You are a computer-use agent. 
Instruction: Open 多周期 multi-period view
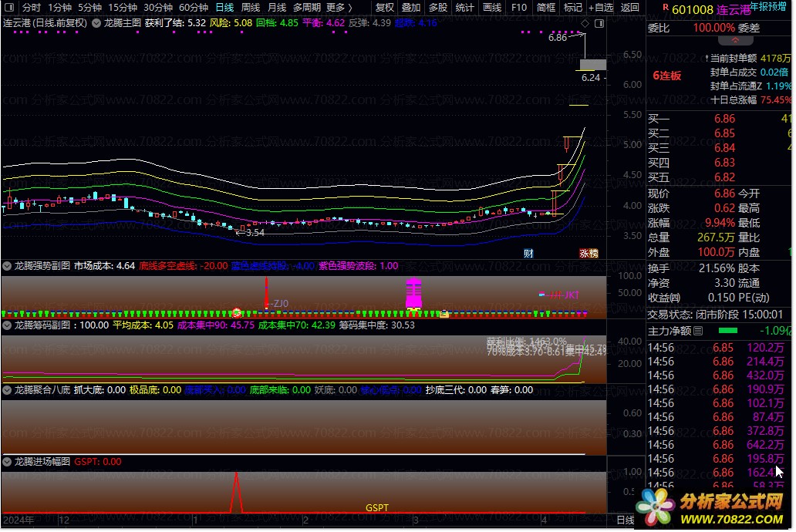[x=307, y=7]
